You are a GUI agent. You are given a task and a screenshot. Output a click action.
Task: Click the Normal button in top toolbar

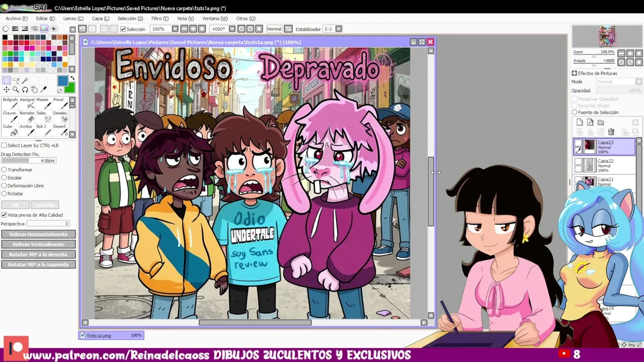click(x=274, y=29)
